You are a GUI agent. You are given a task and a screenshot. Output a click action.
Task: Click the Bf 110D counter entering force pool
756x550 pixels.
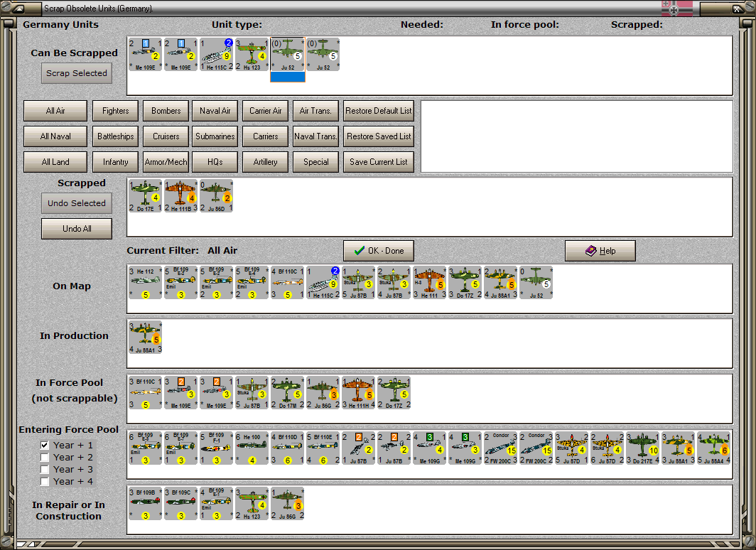pyautogui.click(x=288, y=448)
